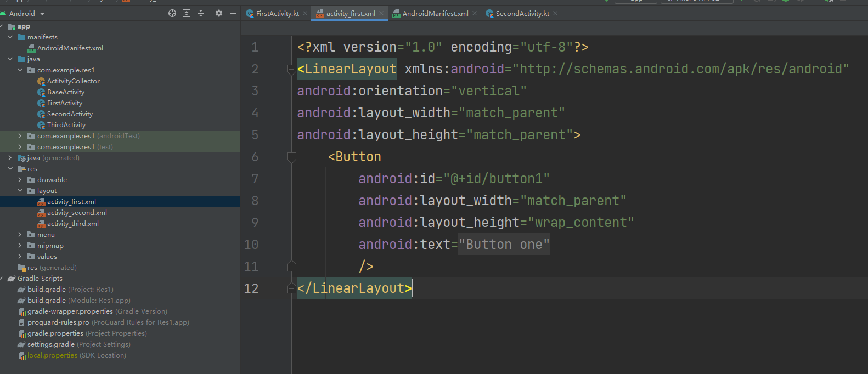Select the ThirdActivity class file
The width and height of the screenshot is (868, 374).
click(66, 125)
